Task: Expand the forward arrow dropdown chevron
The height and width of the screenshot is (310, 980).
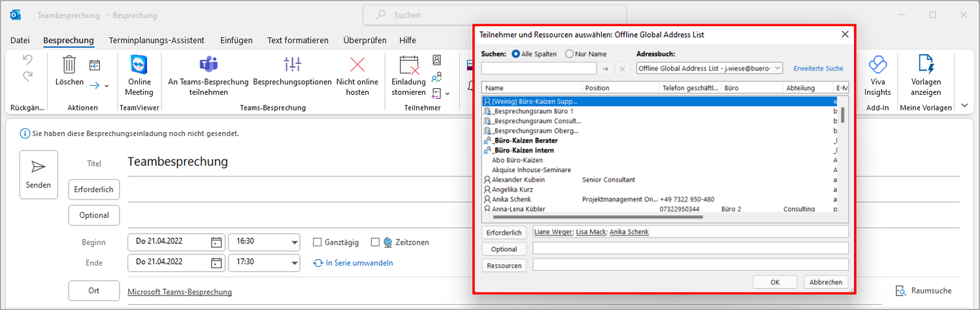Action: 107,86
